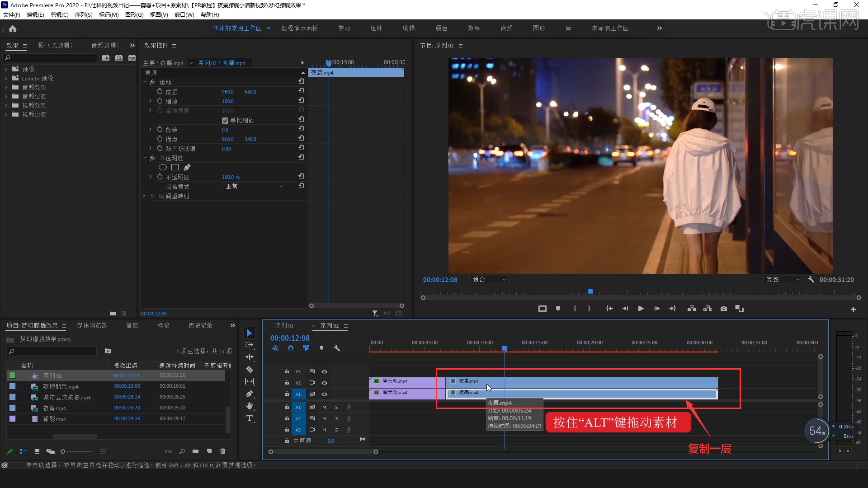Go to In point in Program monitor
This screenshot has height=488, width=868.
pos(609,309)
